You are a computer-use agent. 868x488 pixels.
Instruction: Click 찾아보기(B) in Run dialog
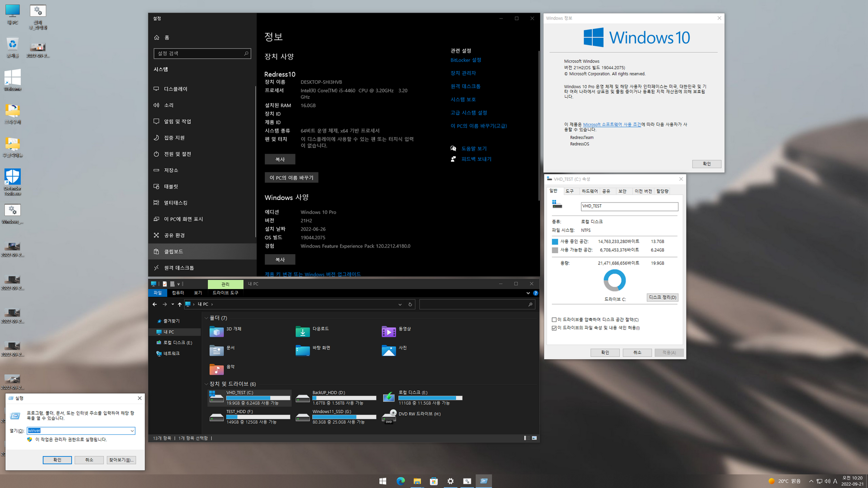tap(121, 460)
